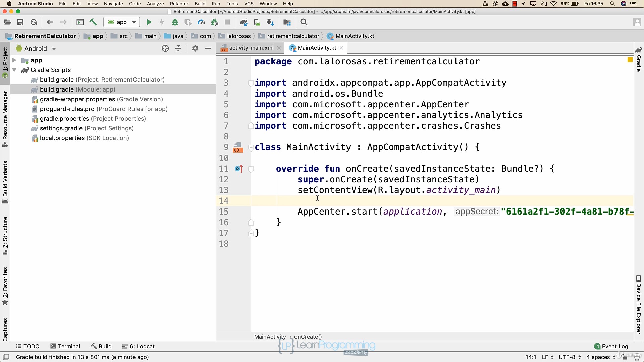Open the Build menu
Viewport: 644px width, 362px height.
pyautogui.click(x=200, y=4)
